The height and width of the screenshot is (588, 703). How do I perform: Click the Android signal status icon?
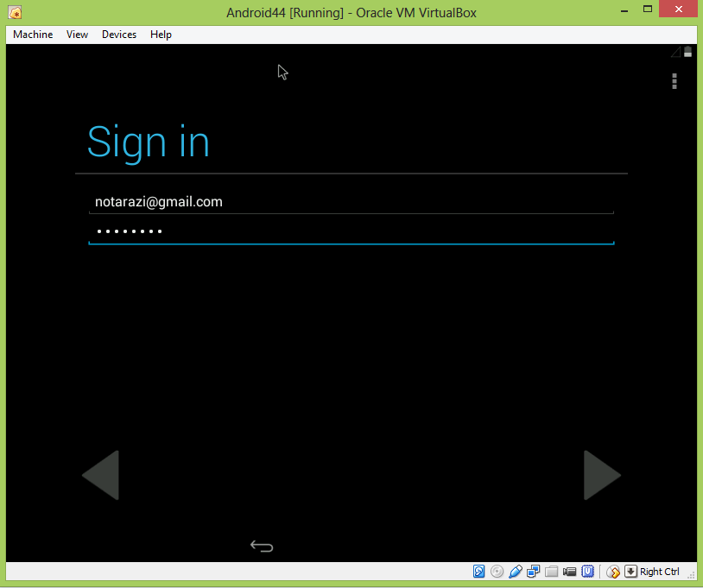[x=675, y=52]
